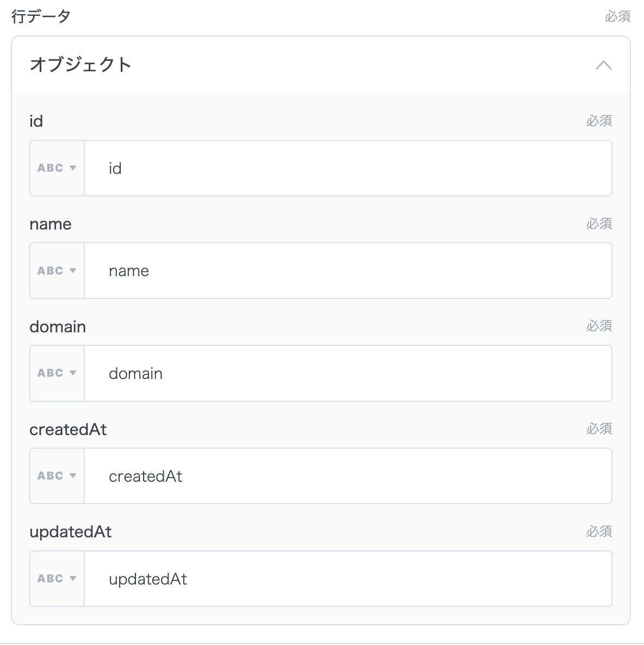Click the domain field label
The width and height of the screenshot is (644, 645).
click(58, 327)
